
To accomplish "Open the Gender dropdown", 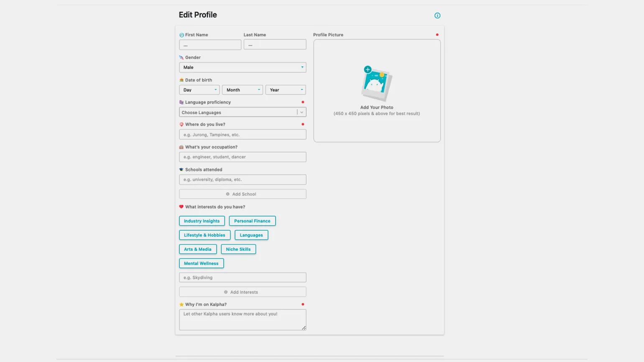I will [243, 67].
